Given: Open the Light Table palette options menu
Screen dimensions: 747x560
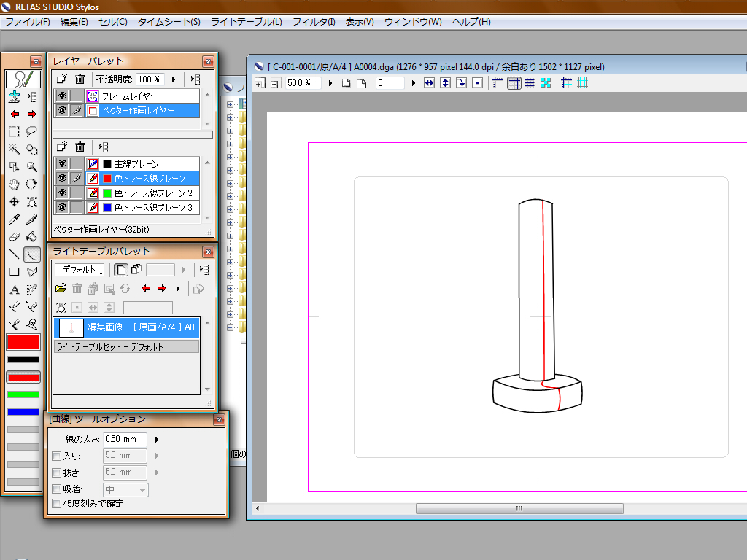Looking at the screenshot, I should tap(204, 270).
